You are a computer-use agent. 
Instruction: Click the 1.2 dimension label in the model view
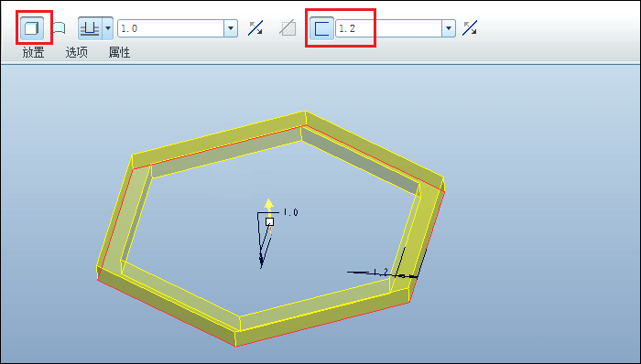coord(380,273)
